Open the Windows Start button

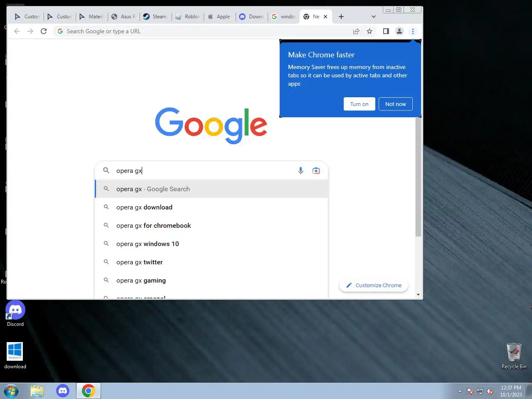tap(11, 391)
